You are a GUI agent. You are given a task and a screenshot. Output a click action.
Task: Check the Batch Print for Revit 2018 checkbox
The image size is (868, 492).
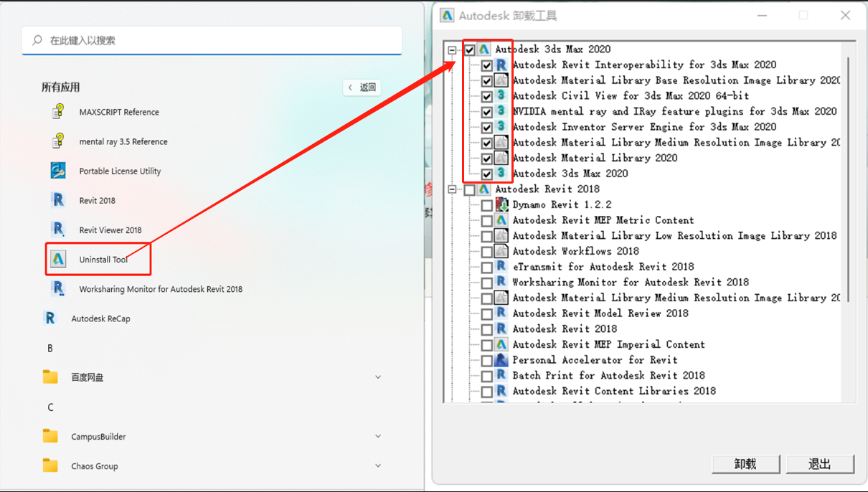[x=487, y=376]
